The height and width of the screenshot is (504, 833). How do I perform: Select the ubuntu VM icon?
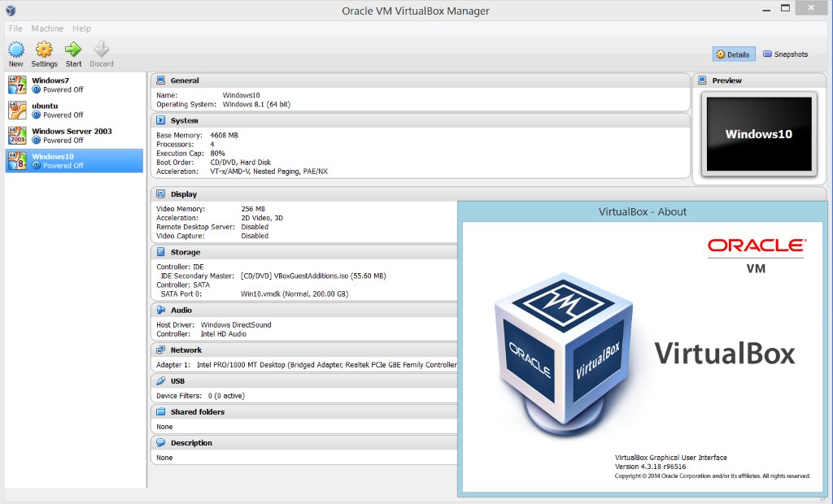(17, 110)
